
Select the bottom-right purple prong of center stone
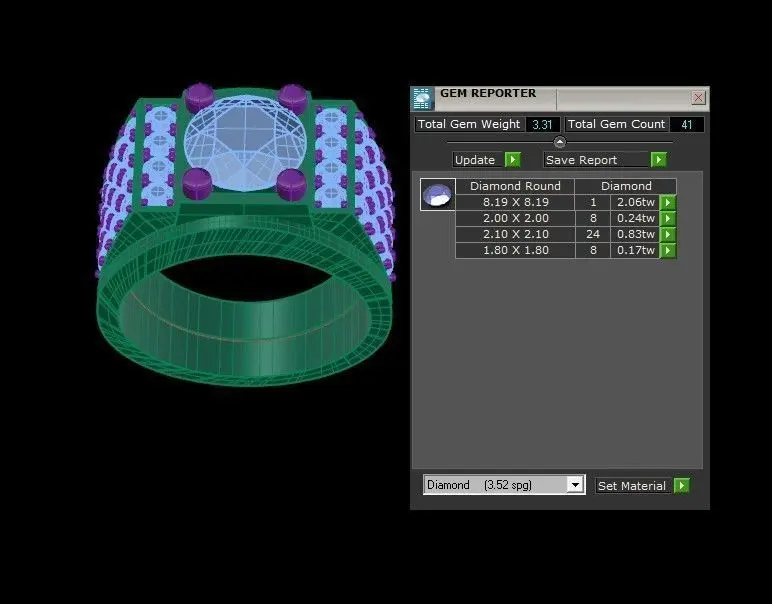pyautogui.click(x=291, y=184)
